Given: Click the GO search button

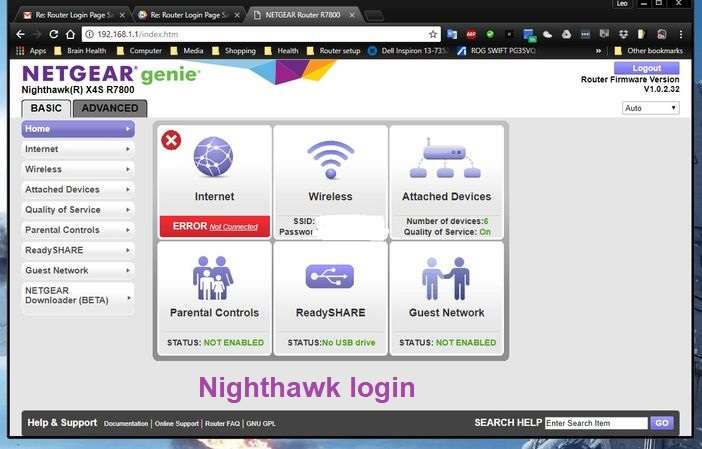Looking at the screenshot, I should [x=662, y=423].
